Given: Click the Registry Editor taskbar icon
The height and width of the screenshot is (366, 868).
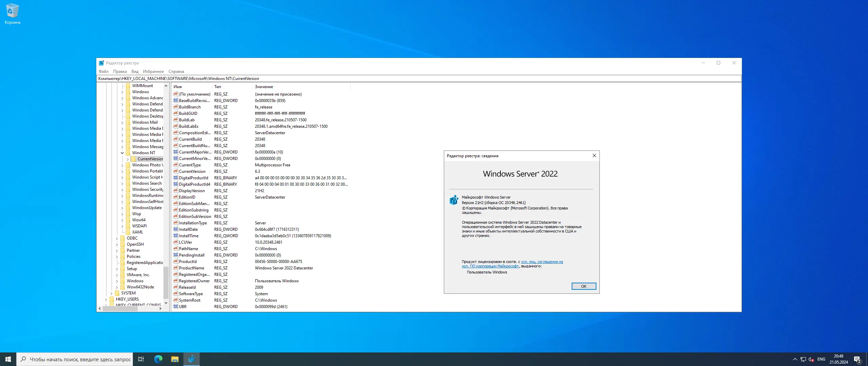Looking at the screenshot, I should (x=192, y=359).
